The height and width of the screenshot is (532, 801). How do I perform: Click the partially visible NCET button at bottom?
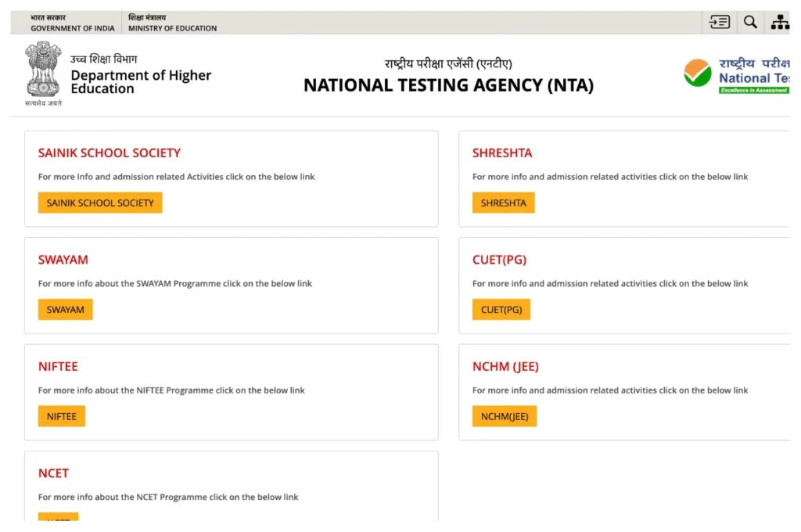[x=58, y=519]
